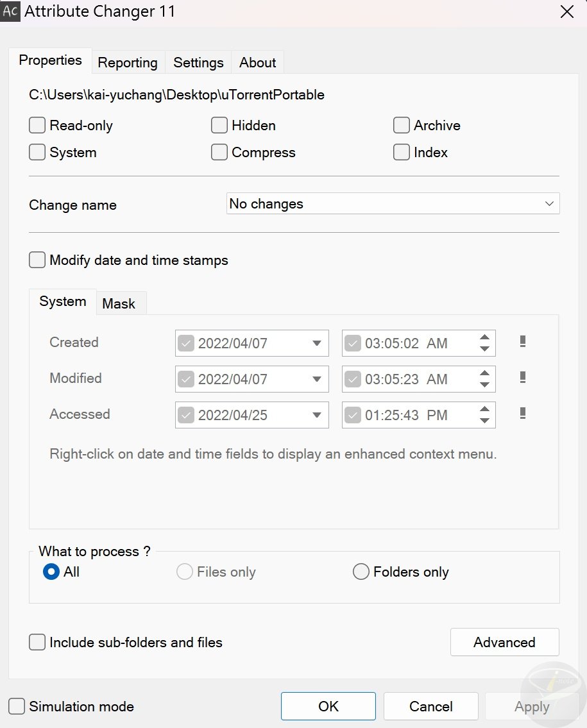The width and height of the screenshot is (587, 728).
Task: Switch to the Reporting tab
Action: tap(128, 62)
